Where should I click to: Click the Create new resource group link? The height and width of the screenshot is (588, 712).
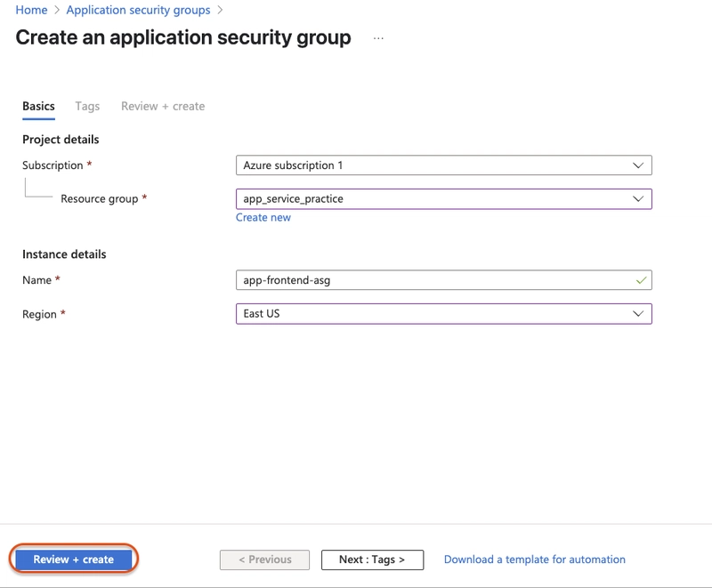click(x=263, y=217)
